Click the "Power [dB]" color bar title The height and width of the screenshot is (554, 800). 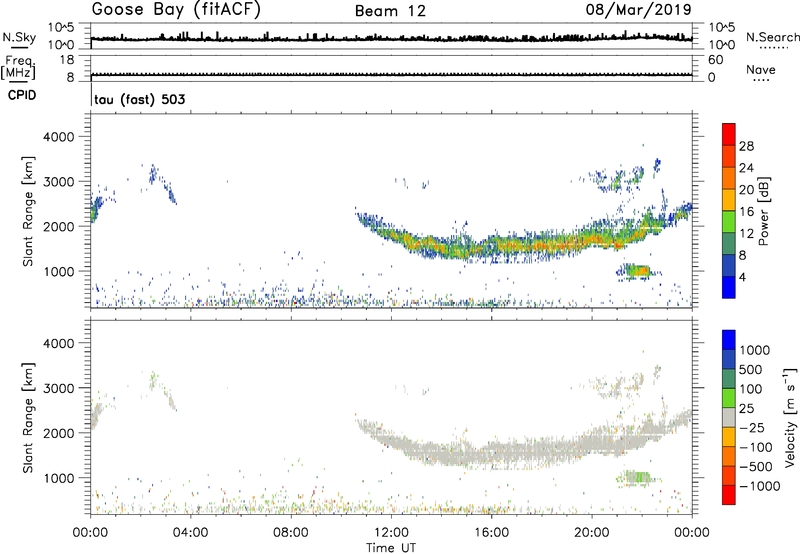tap(763, 211)
